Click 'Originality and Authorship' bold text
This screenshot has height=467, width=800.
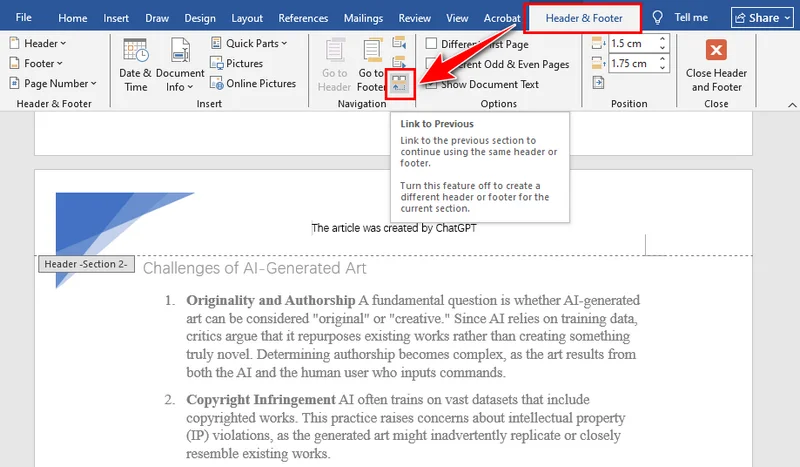[x=270, y=300]
